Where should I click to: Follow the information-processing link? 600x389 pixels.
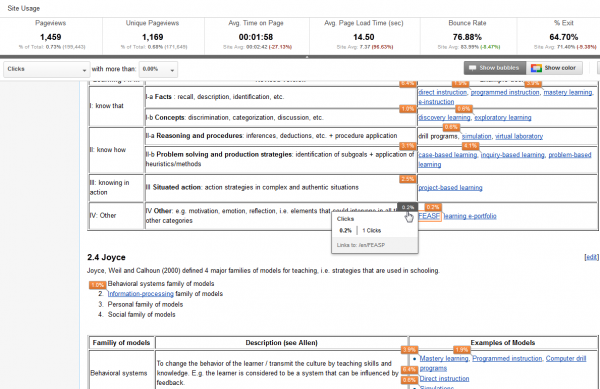tap(141, 294)
